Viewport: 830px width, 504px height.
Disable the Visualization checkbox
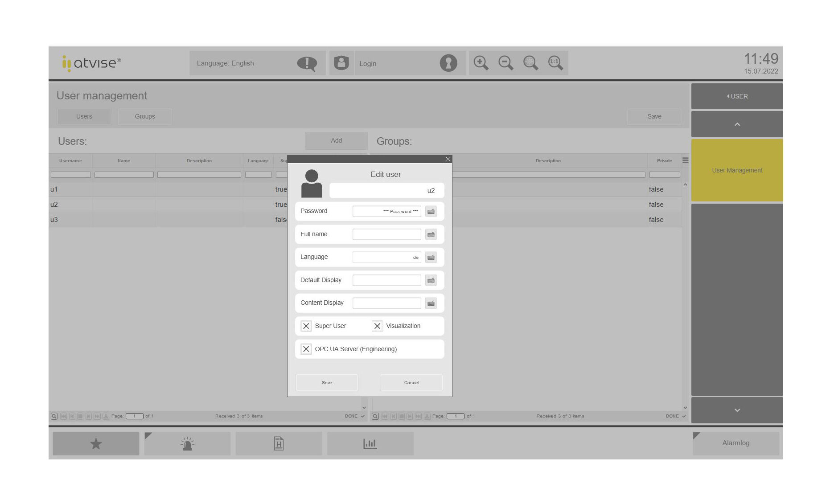click(x=378, y=326)
